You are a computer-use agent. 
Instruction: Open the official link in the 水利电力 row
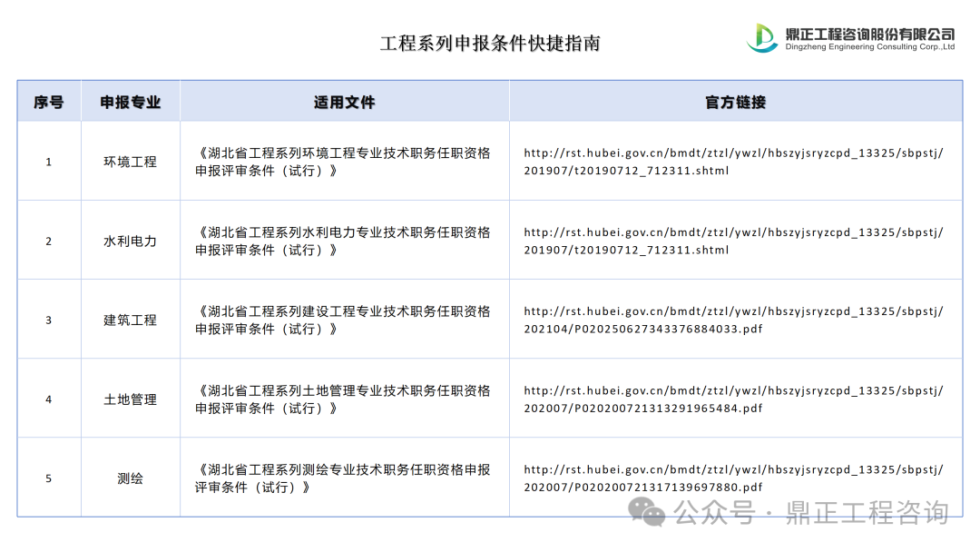click(733, 241)
